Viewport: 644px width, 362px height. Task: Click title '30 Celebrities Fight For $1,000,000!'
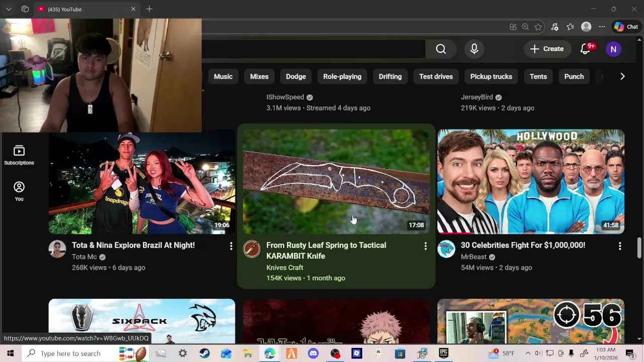(523, 245)
